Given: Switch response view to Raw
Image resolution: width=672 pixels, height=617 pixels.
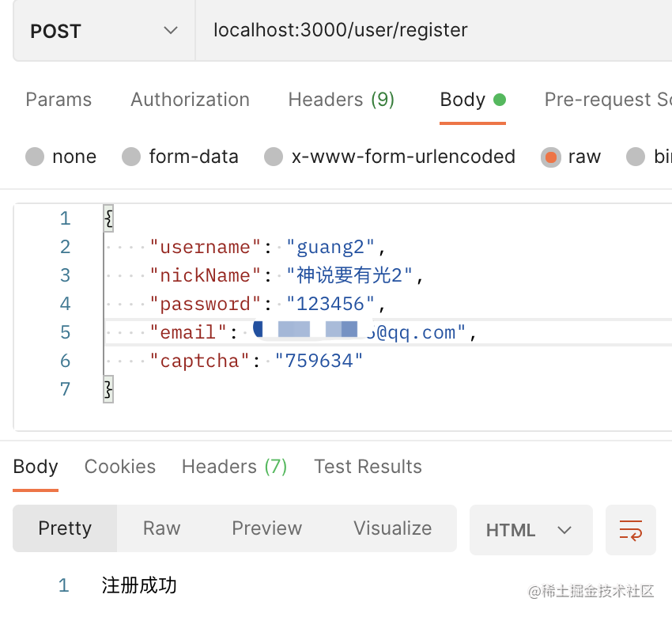Looking at the screenshot, I should 161,528.
